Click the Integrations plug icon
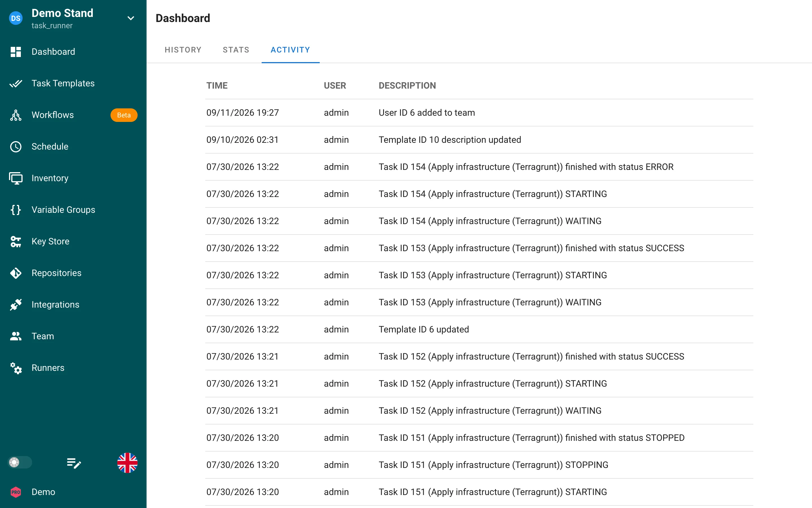The width and height of the screenshot is (812, 508). (16, 305)
